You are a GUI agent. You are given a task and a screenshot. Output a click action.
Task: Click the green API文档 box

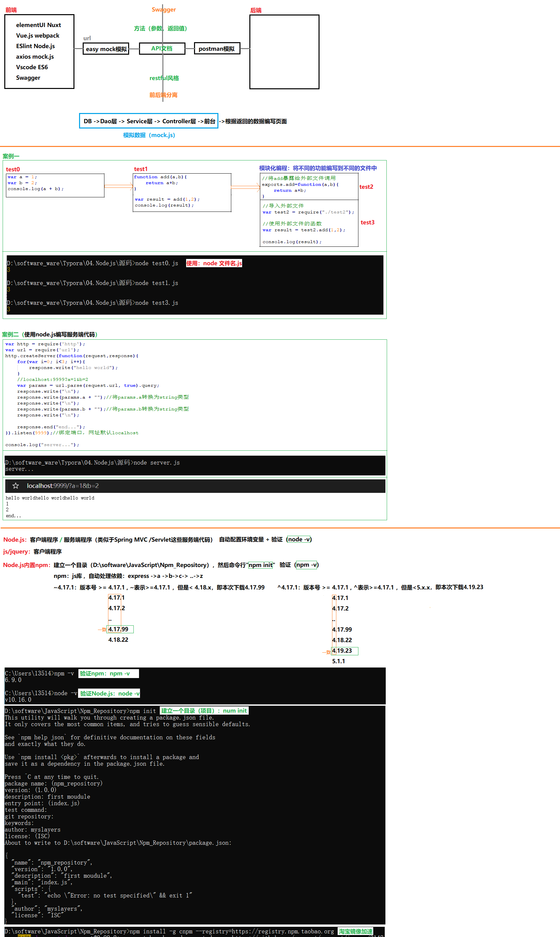162,49
